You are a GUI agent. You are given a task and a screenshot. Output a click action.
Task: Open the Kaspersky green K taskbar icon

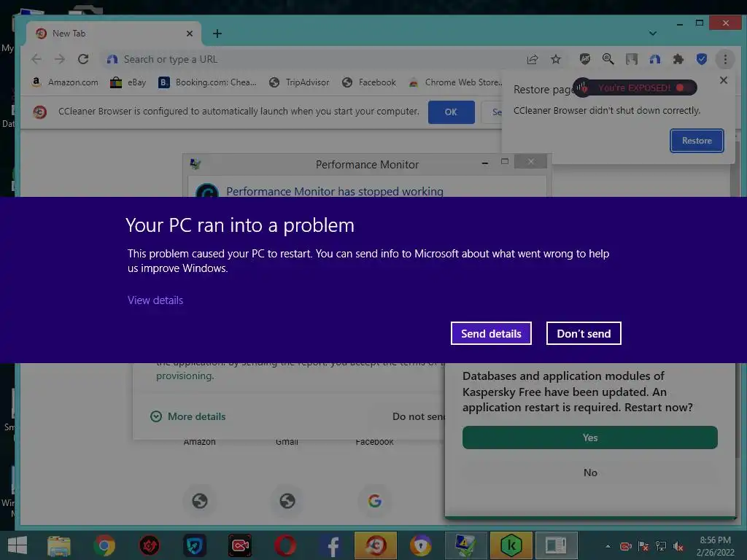[x=511, y=545]
